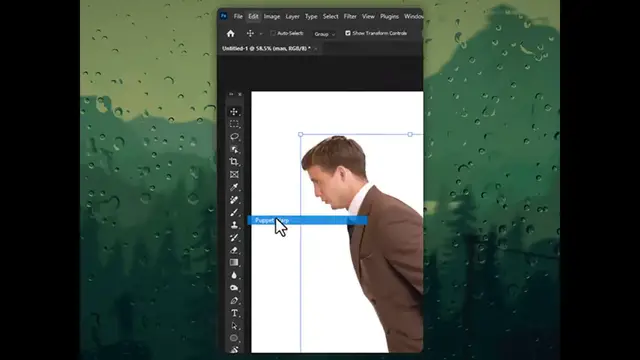
Task: Select the Eraser tool
Action: (234, 250)
